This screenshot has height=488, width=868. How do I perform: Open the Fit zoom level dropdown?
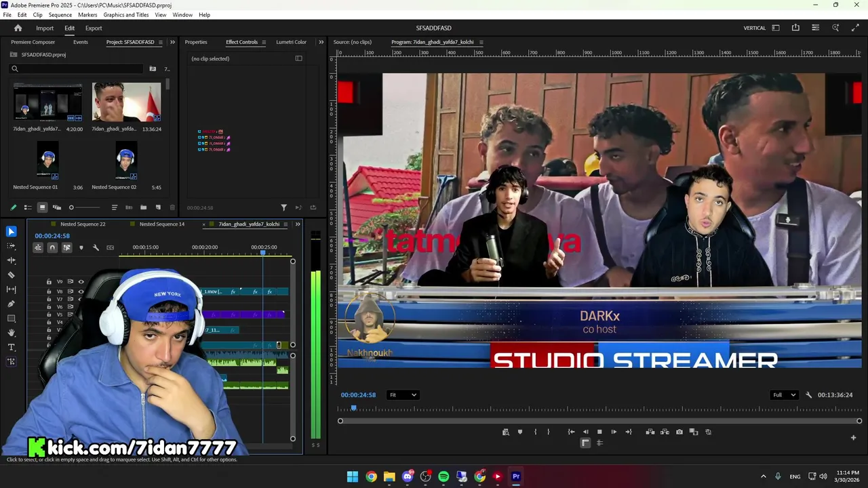(x=403, y=395)
